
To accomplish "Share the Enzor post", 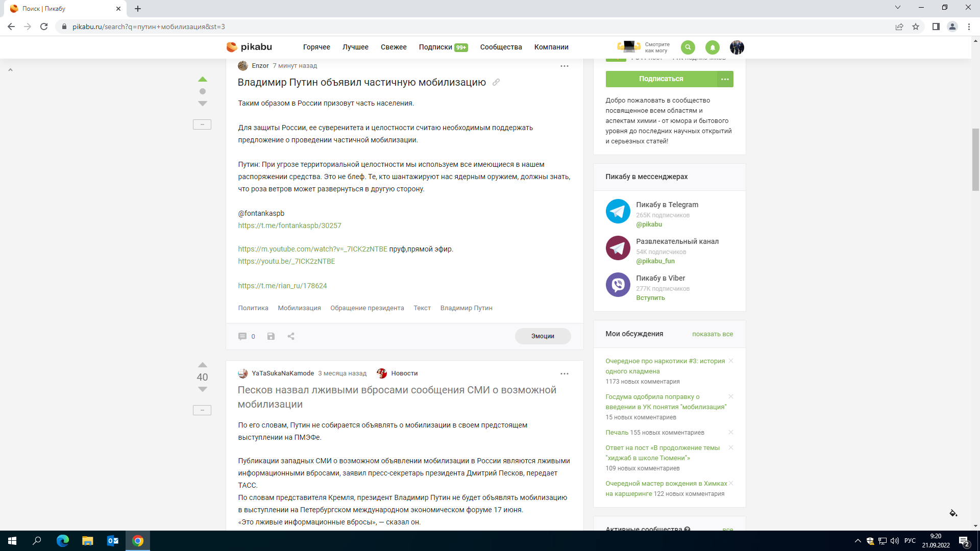I will coord(291,336).
